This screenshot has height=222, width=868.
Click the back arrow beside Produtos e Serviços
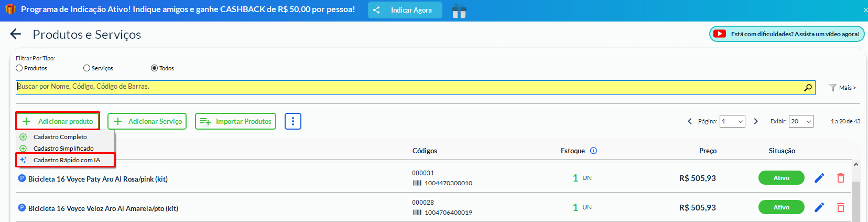click(x=16, y=34)
